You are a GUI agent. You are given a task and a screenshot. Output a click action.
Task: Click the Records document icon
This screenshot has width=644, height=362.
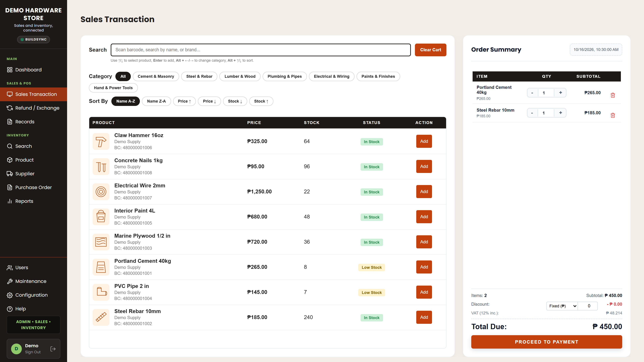(x=10, y=122)
